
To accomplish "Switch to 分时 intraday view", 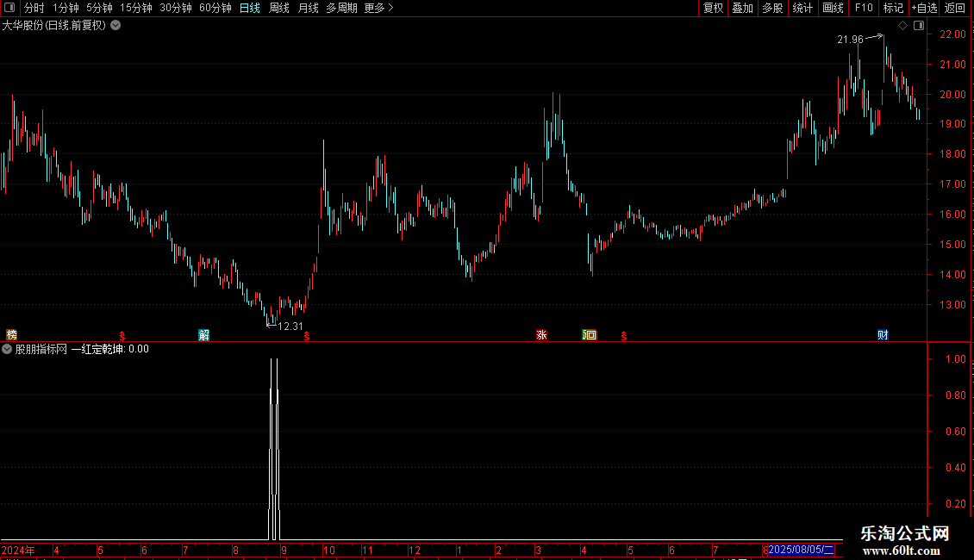I will click(34, 8).
